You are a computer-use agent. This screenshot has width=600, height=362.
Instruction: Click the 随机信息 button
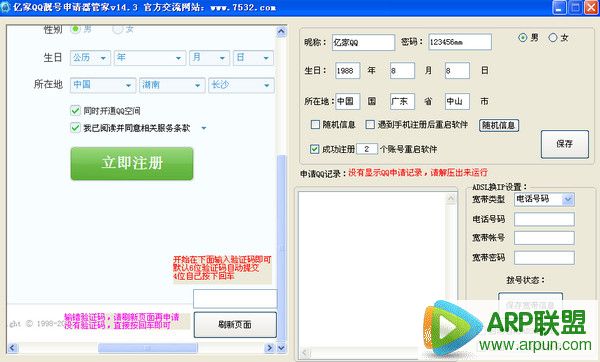(x=499, y=125)
